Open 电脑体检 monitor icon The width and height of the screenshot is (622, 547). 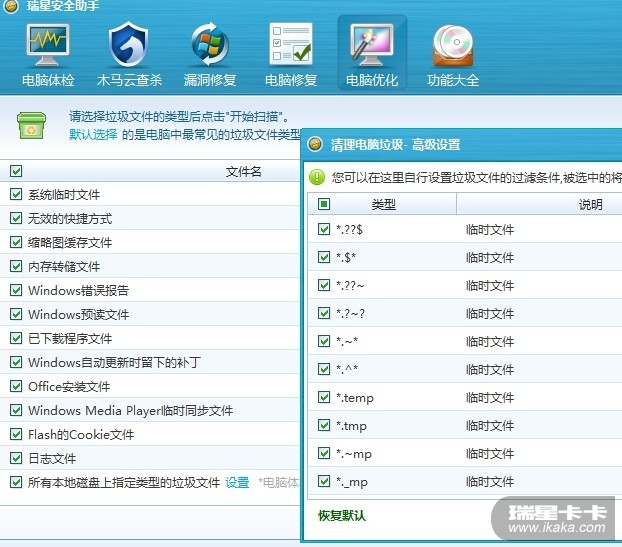(x=48, y=44)
